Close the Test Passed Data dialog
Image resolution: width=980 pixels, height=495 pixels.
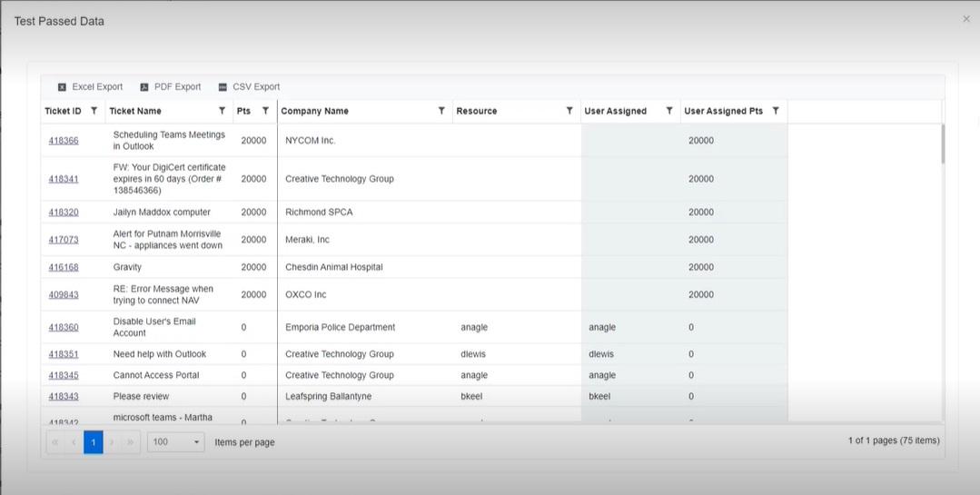pyautogui.click(x=966, y=19)
